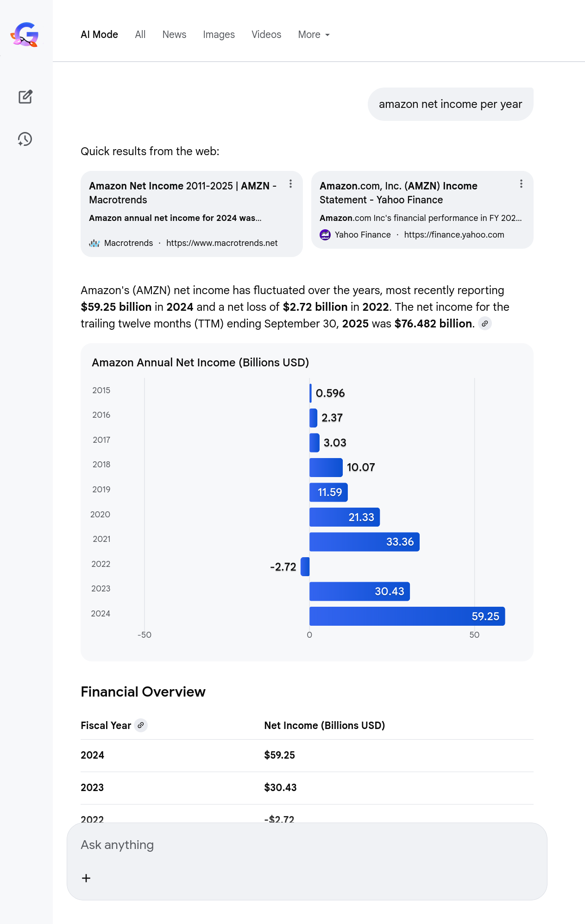585x924 pixels.
Task: Click the Yahoo Finance favicon icon
Action: pos(325,235)
